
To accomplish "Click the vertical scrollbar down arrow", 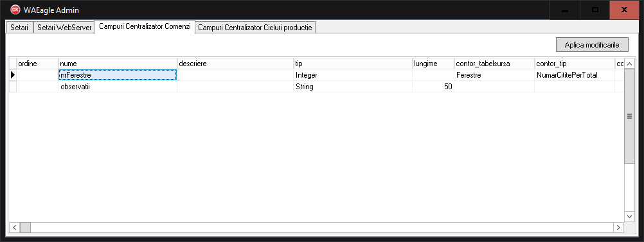I will click(629, 216).
